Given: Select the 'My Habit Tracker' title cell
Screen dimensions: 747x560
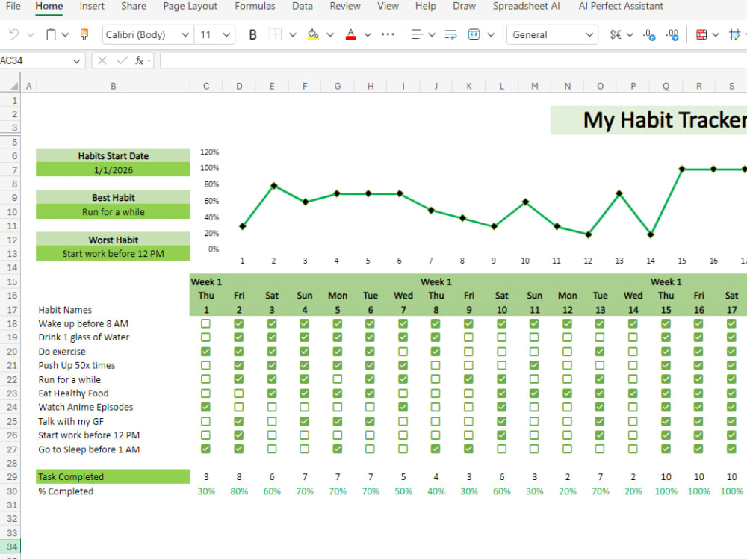Looking at the screenshot, I should (649, 120).
